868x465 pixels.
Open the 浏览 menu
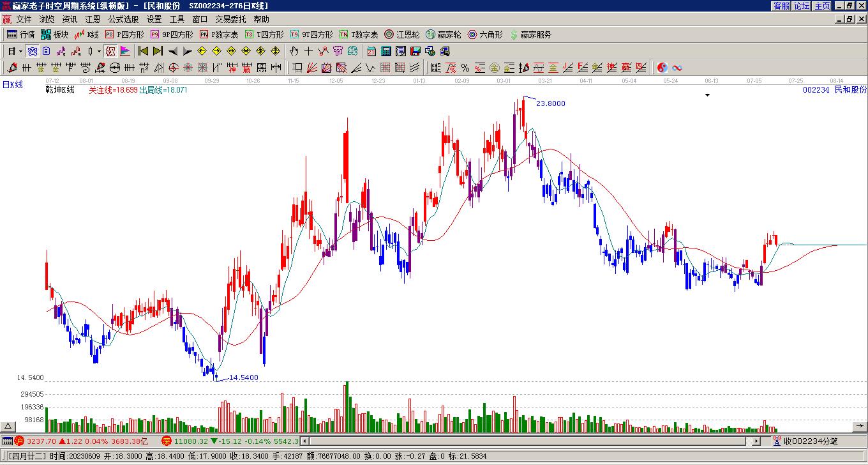pos(47,19)
